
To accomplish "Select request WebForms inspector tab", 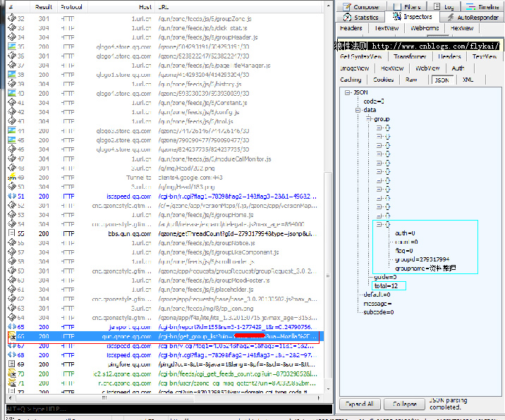I will 424,28.
